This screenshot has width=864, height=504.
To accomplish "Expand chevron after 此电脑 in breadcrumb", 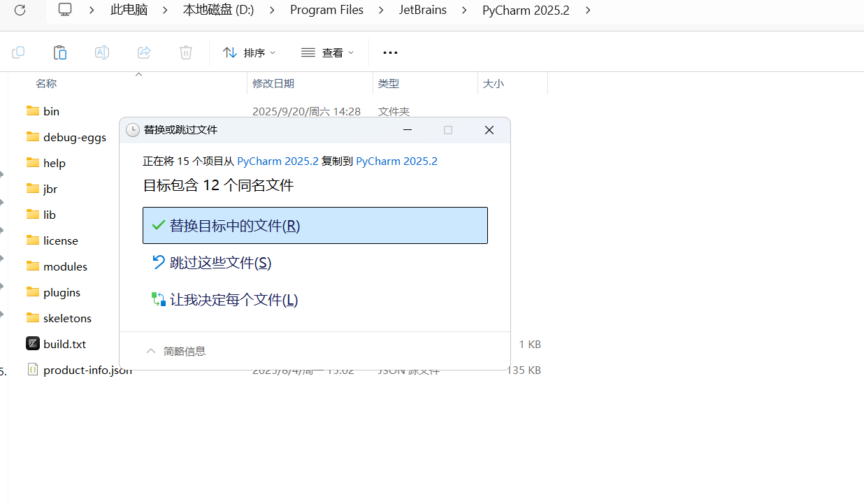I will (x=165, y=10).
